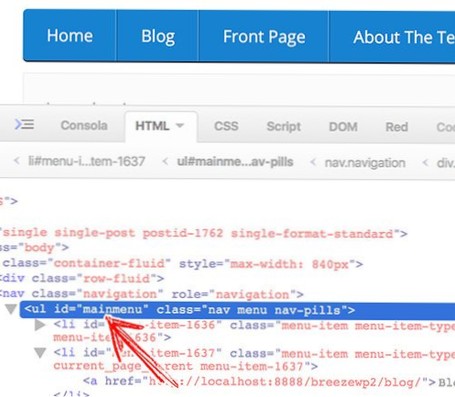Open the Script tab
Image resolution: width=455 pixels, height=397 pixels.
coord(284,127)
